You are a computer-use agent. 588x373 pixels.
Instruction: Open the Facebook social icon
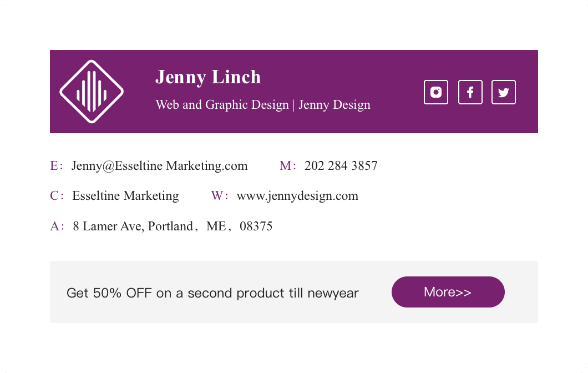coord(470,92)
